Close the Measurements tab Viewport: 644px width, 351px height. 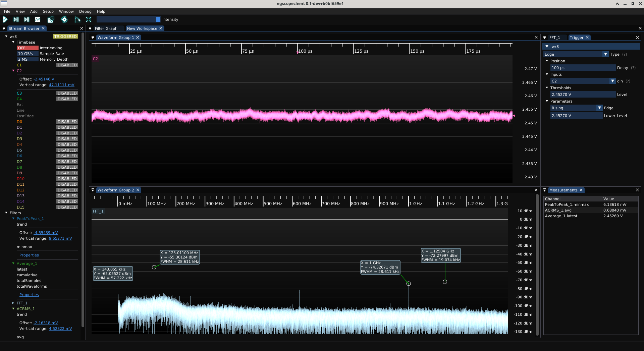click(581, 190)
